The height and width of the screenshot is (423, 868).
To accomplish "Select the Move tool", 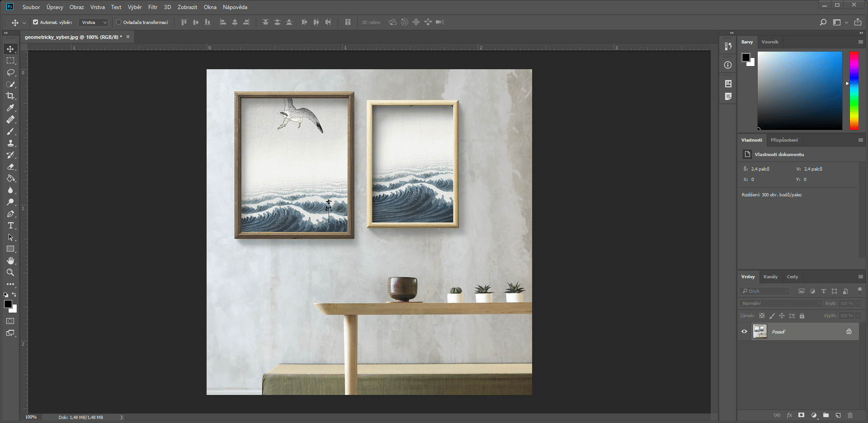I will [x=10, y=49].
